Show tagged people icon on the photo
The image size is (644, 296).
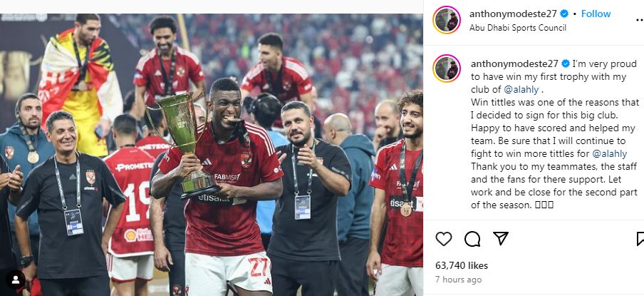tap(16, 279)
